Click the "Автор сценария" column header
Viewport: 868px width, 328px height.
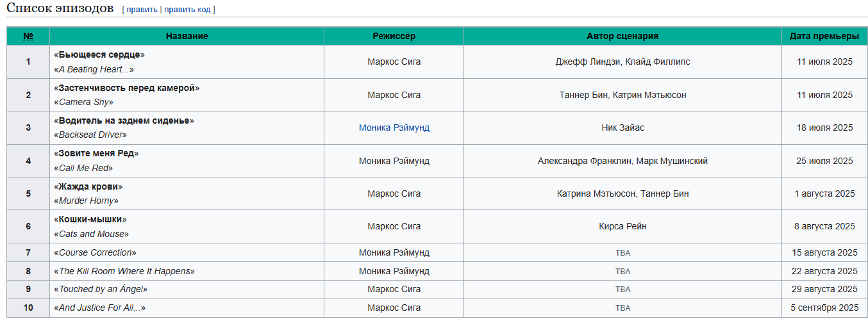pos(622,36)
